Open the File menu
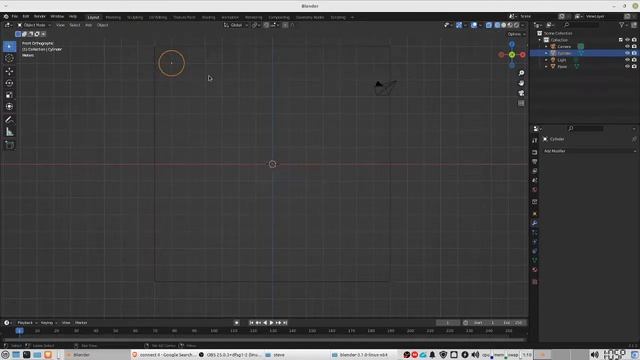 coord(15,17)
